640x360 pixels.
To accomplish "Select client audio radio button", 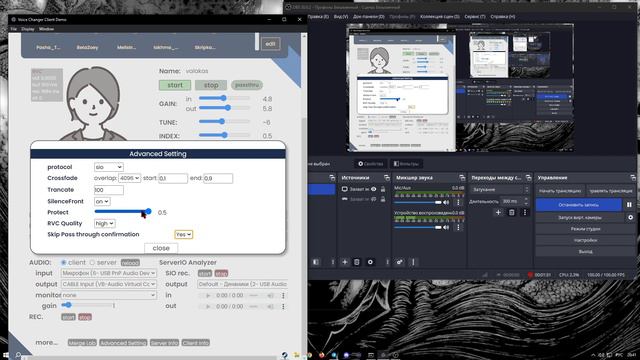I will pos(64,262).
